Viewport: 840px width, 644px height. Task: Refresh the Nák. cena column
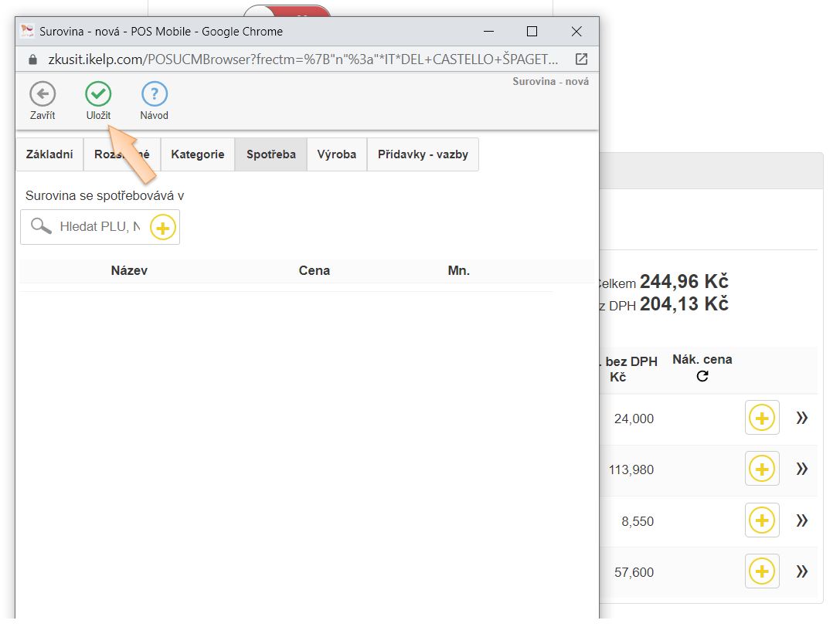(x=702, y=377)
